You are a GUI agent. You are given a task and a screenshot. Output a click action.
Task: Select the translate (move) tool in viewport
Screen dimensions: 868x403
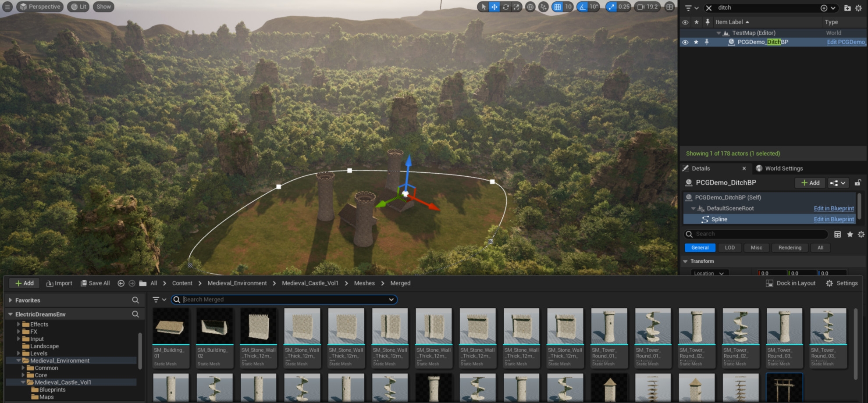pos(494,7)
